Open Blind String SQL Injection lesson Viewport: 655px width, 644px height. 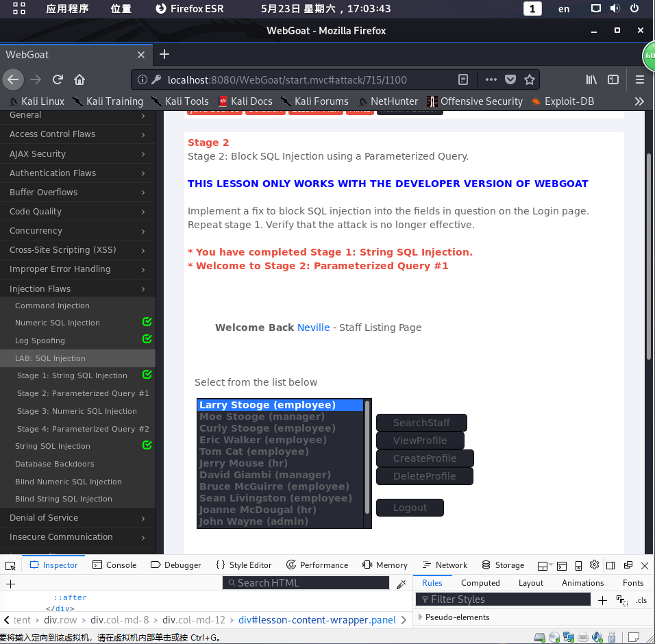(64, 499)
